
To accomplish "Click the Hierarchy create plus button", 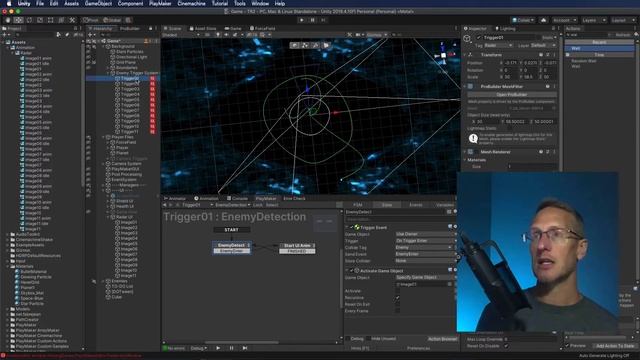I will click(90, 35).
